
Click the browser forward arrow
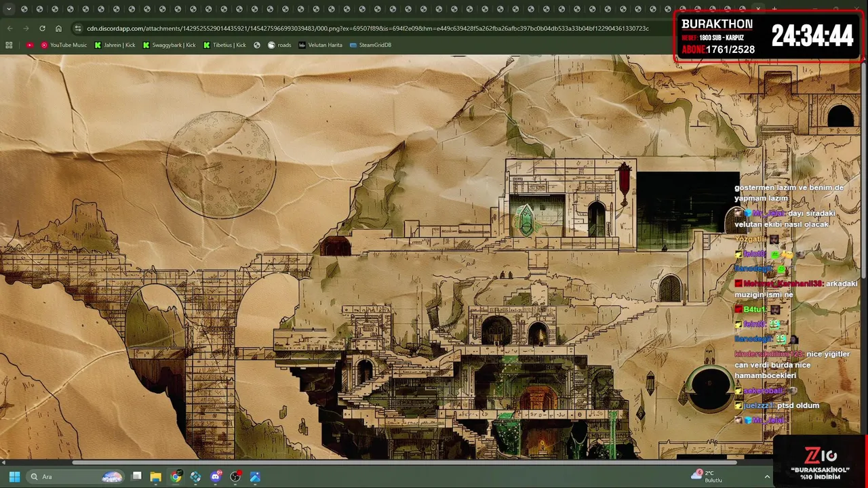pyautogui.click(x=26, y=28)
